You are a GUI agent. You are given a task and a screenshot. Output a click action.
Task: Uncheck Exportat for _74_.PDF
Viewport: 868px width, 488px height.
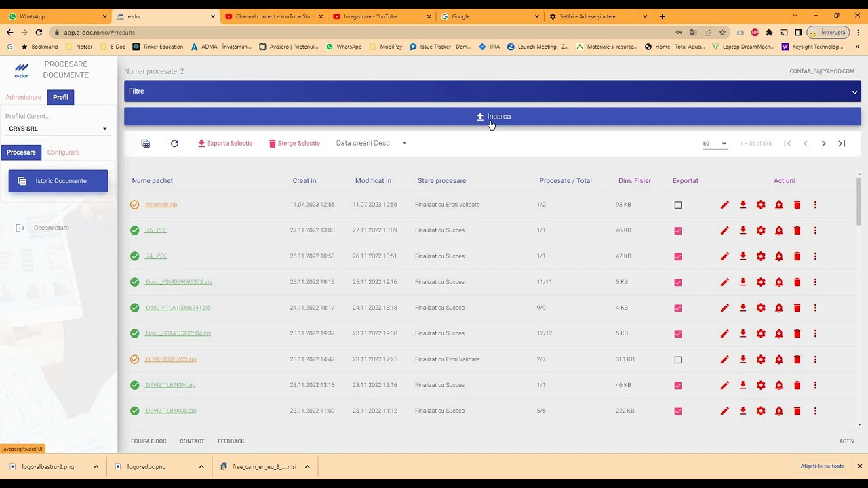point(678,257)
